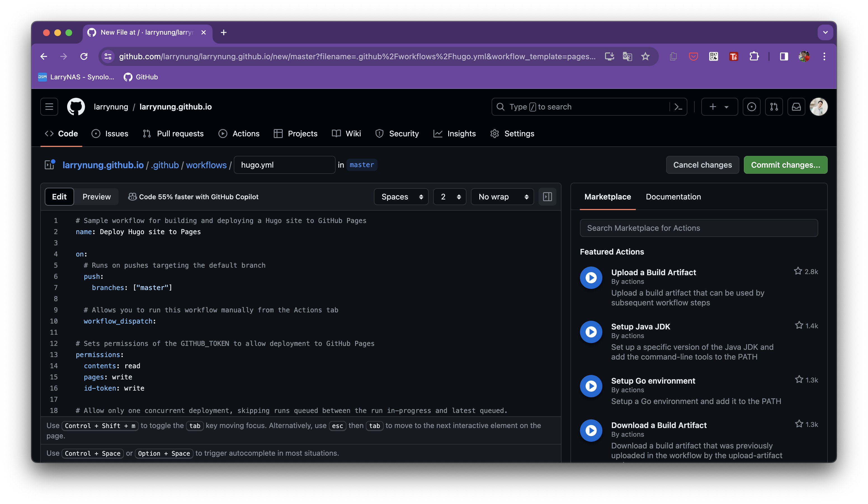Open the Security repository tab
The image size is (868, 504).
397,134
